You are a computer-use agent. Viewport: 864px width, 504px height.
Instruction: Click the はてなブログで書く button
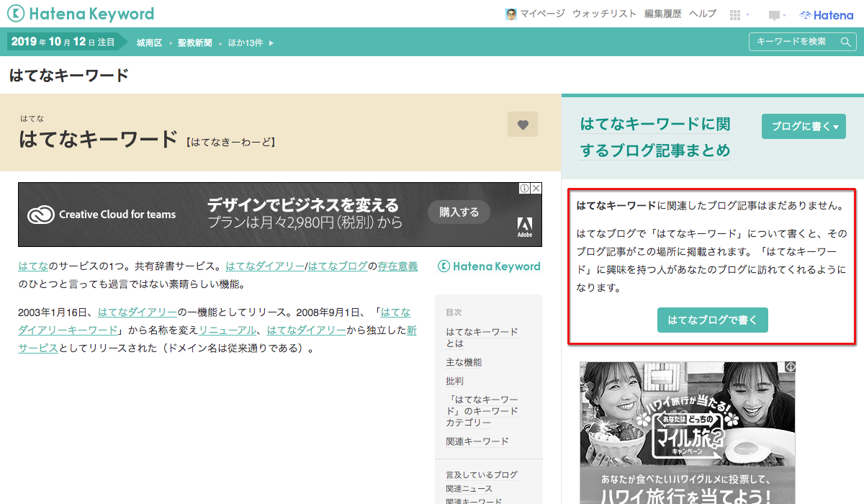click(713, 320)
